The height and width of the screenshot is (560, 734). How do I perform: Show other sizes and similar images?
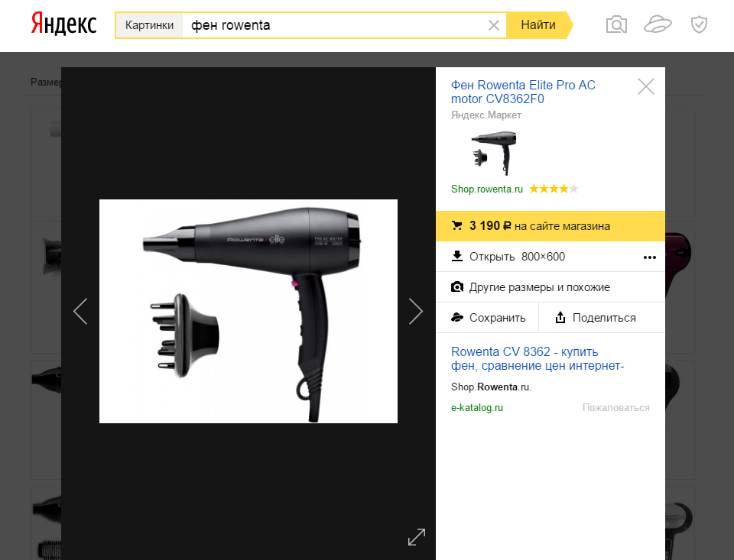(550, 287)
